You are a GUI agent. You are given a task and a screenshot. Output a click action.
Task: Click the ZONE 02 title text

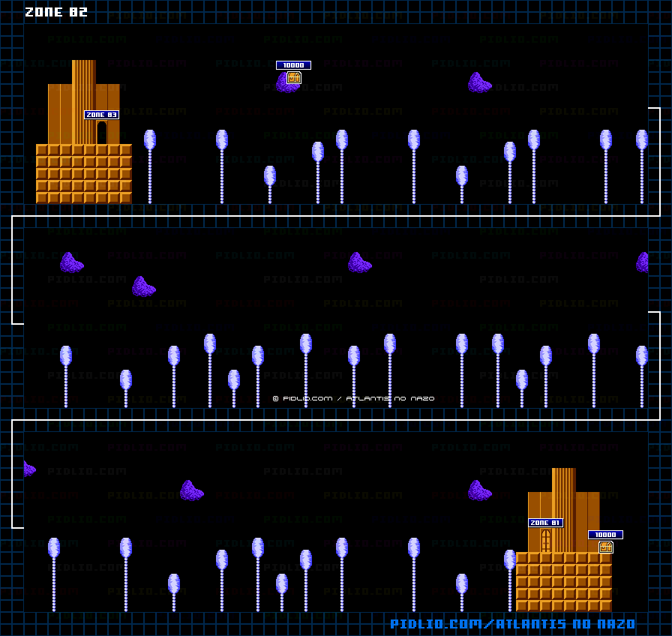coord(56,12)
